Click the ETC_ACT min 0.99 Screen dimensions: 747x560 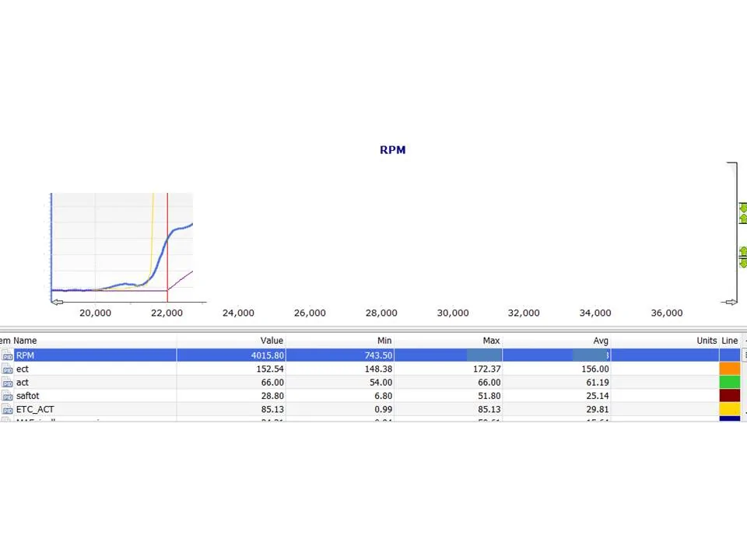[384, 409]
